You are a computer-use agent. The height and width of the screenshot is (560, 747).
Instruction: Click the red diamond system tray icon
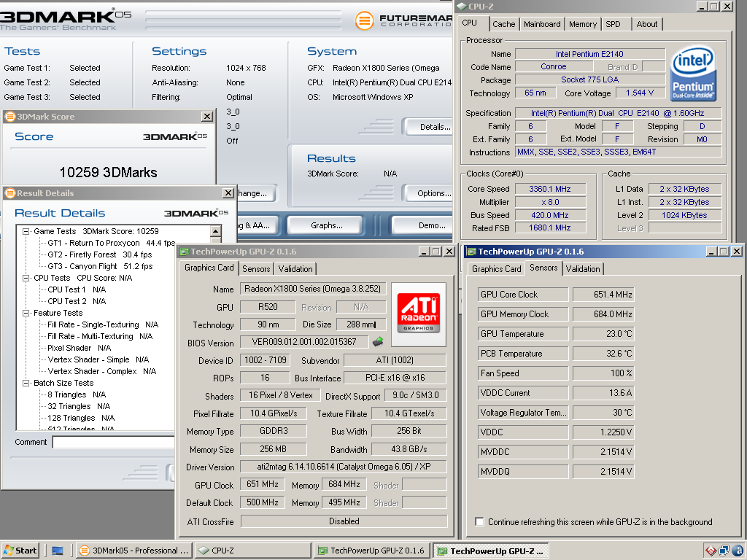tap(711, 551)
